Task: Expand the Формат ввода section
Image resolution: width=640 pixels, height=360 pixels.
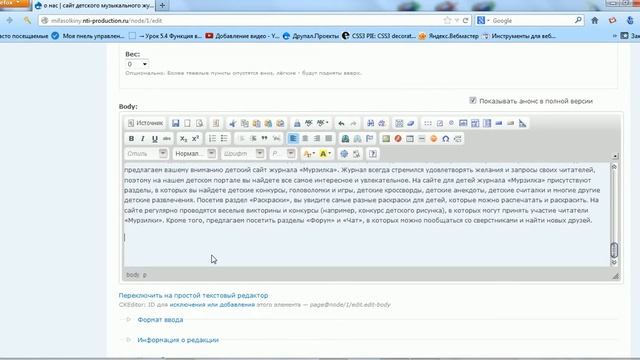Action: point(160,320)
